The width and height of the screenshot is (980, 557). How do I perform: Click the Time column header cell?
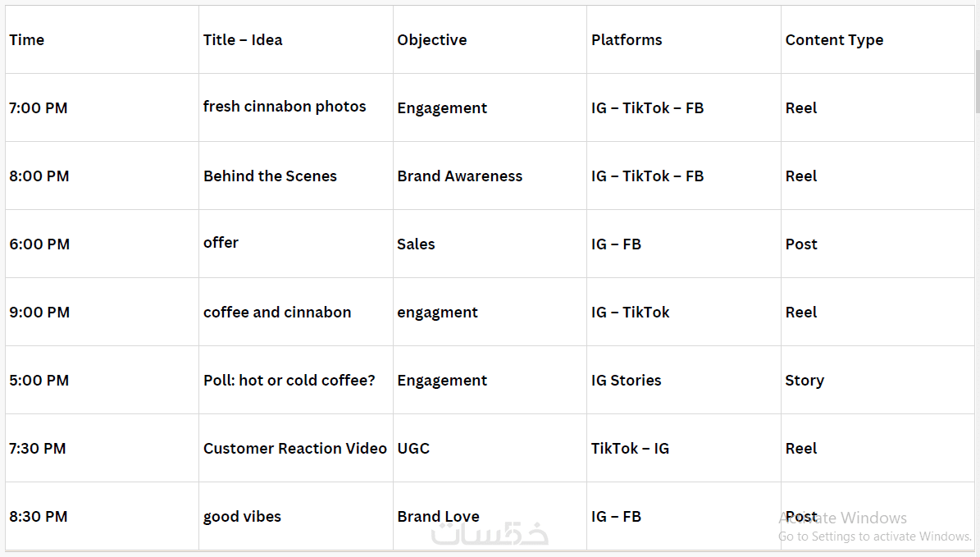click(27, 40)
